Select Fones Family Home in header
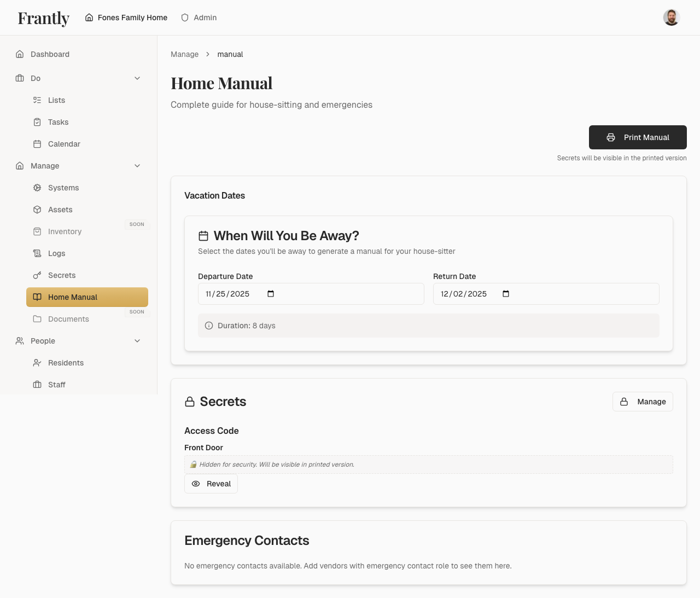Viewport: 700px width, 598px height. pos(126,18)
